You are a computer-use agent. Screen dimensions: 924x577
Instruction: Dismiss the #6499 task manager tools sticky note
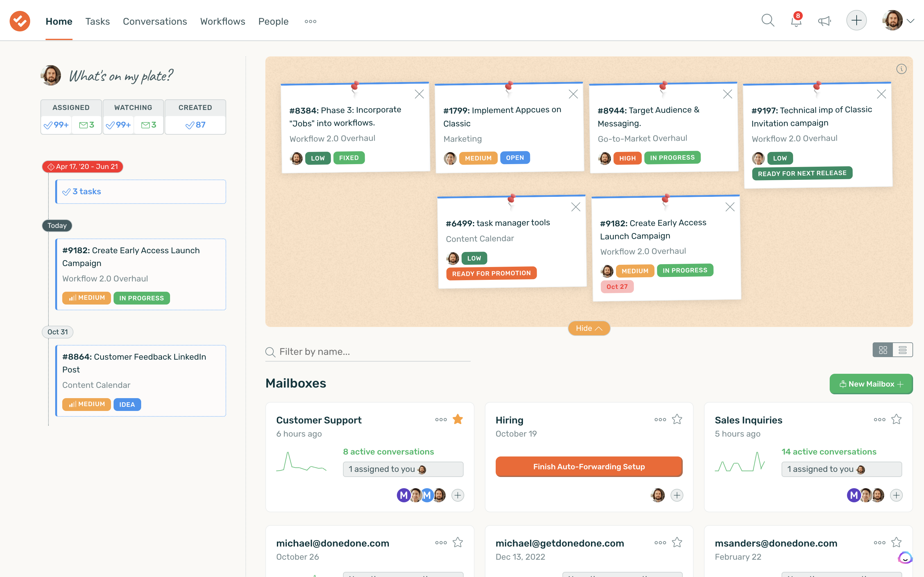pyautogui.click(x=576, y=206)
